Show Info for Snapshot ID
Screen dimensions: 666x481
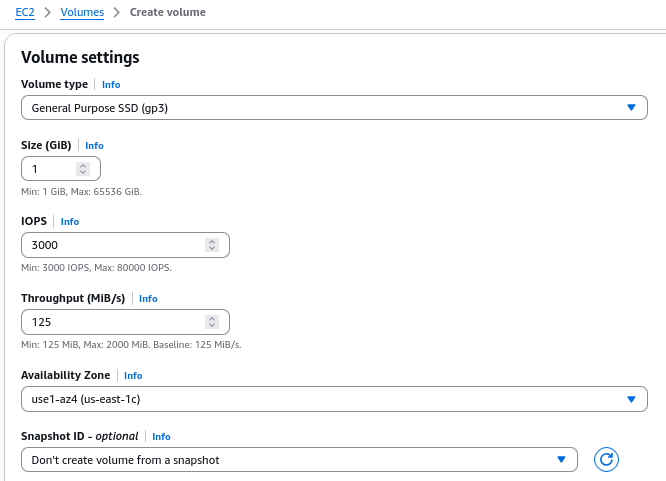(x=161, y=437)
